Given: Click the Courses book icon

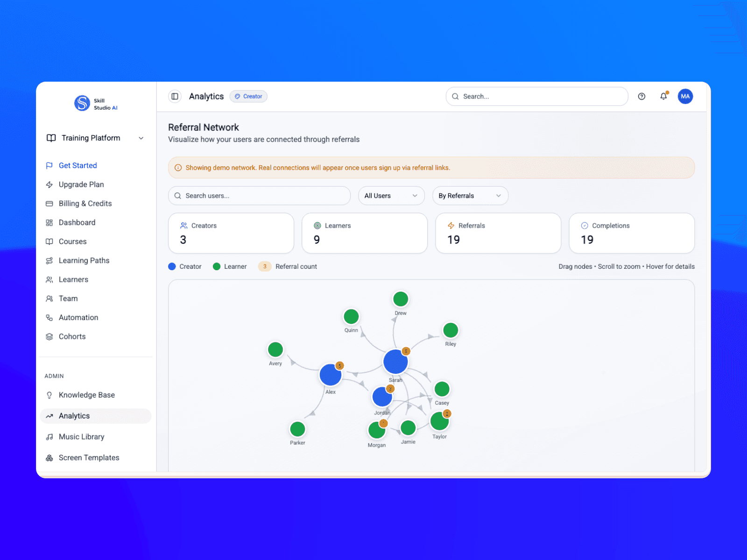Looking at the screenshot, I should [x=49, y=242].
